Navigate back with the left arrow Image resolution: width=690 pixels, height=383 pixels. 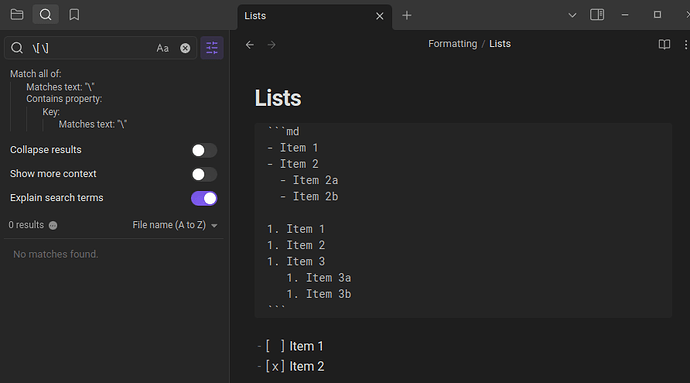point(250,45)
